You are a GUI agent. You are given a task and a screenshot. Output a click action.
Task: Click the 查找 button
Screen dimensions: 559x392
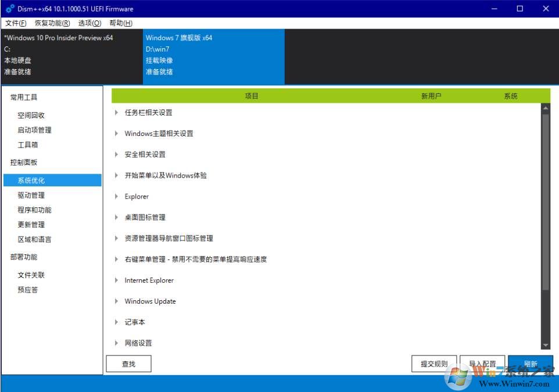click(x=128, y=364)
